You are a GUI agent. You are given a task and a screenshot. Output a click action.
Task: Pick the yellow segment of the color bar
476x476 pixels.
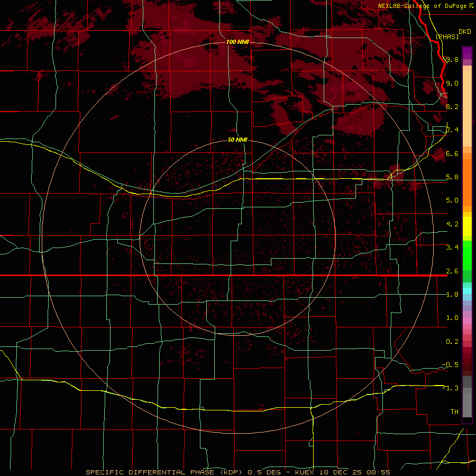(467, 226)
